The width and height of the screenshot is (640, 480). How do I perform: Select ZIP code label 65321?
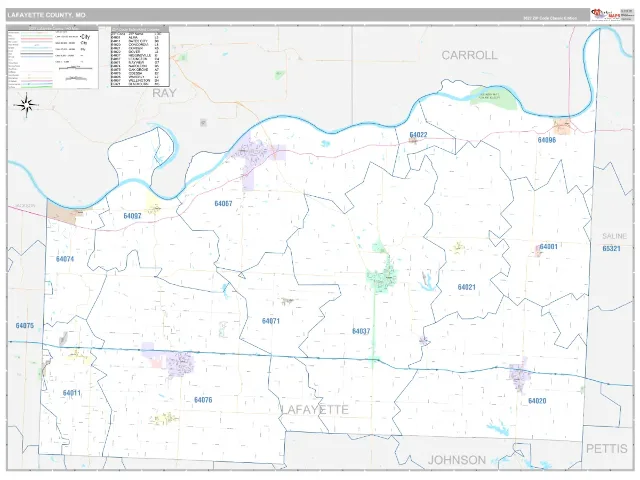(611, 248)
